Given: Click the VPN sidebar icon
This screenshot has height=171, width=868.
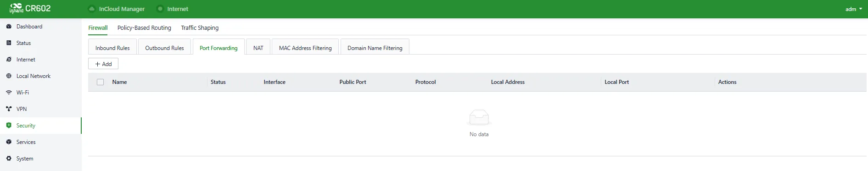Looking at the screenshot, I should click(x=9, y=109).
